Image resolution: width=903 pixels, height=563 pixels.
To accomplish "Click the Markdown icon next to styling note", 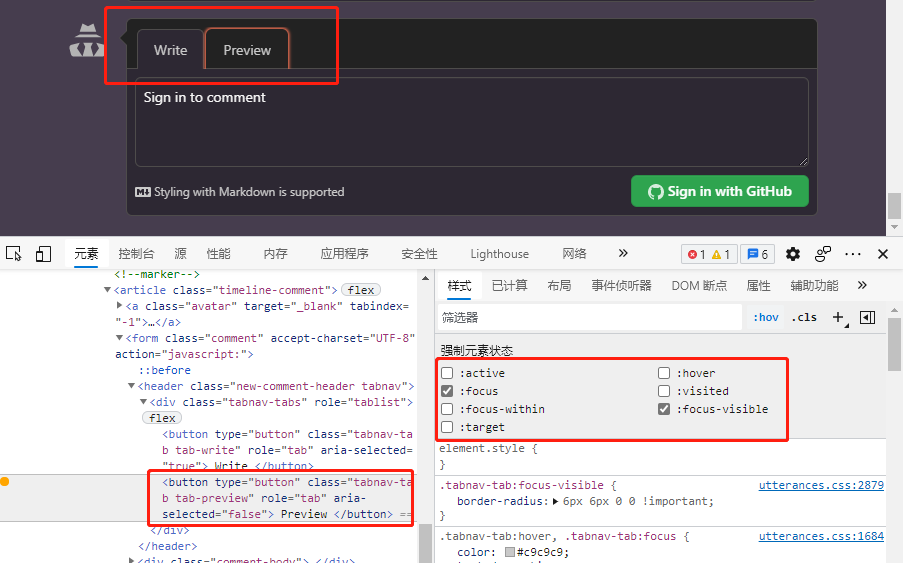I will pyautogui.click(x=143, y=192).
